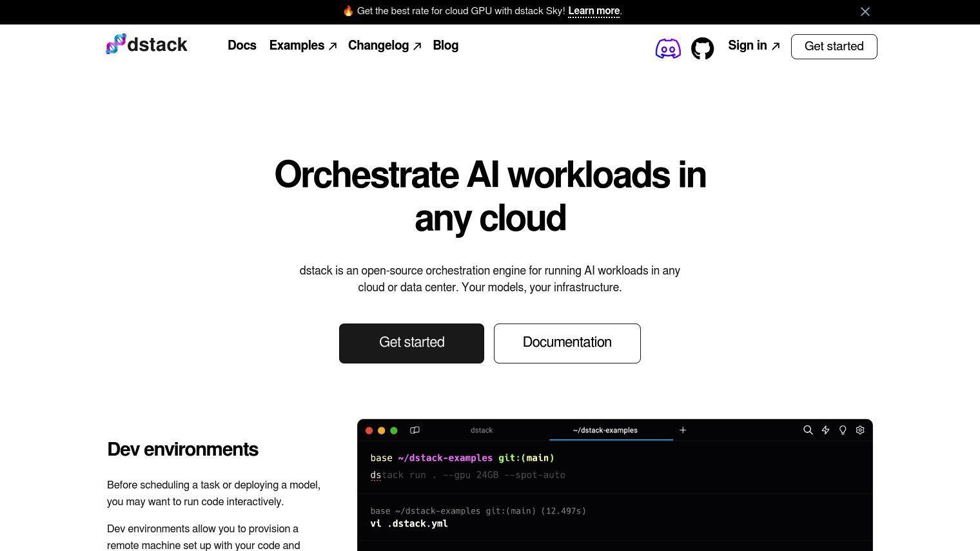Click search icon in terminal window
This screenshot has width=980, height=551.
(x=808, y=430)
